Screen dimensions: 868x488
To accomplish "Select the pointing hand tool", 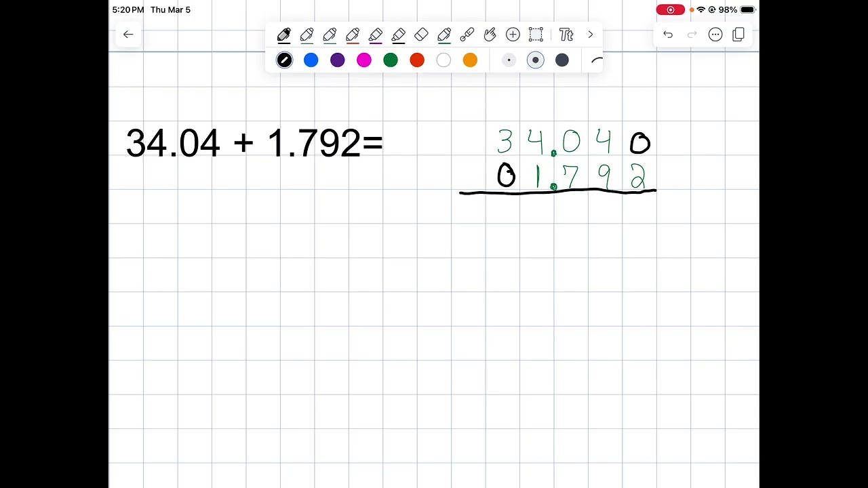I will click(490, 35).
